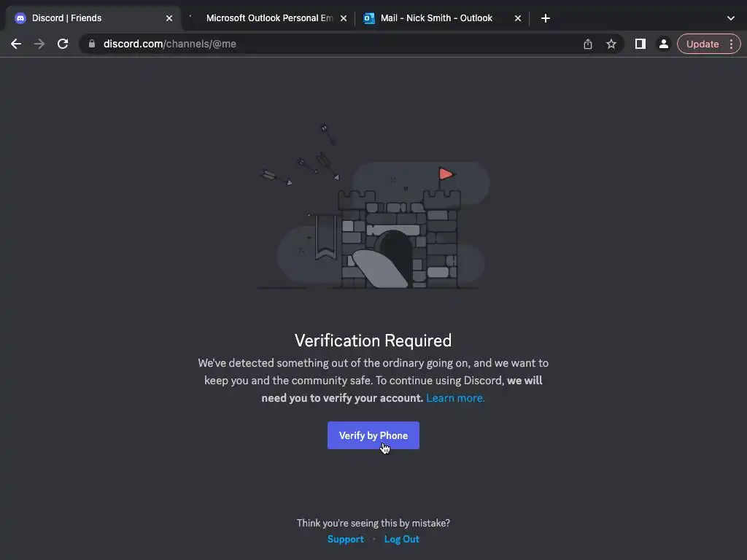Click the Outlook favicon on third tab
The height and width of the screenshot is (560, 747).
point(368,18)
